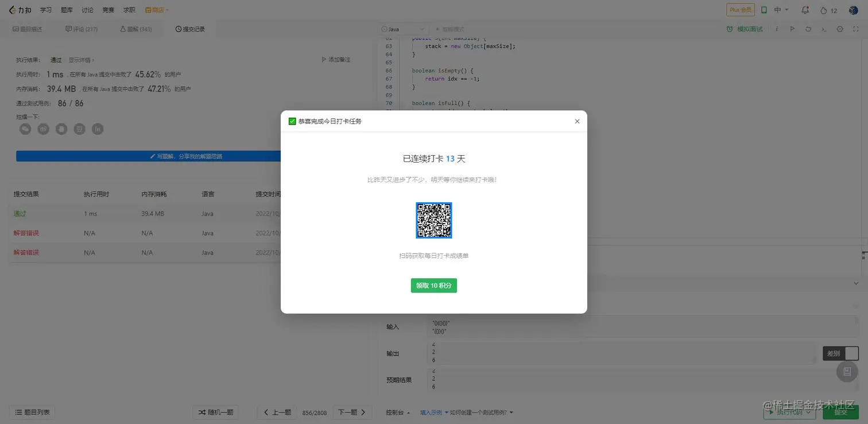Expand the 控制台 console panel

pos(398,413)
